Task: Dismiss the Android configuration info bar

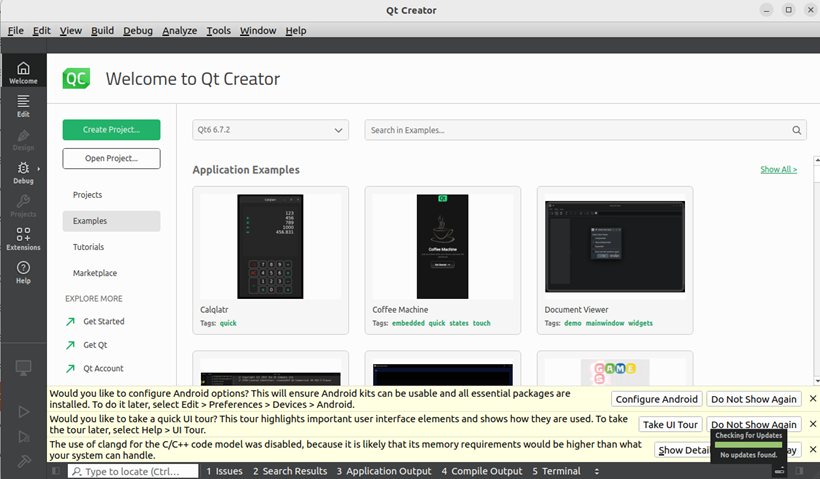Action: (813, 398)
